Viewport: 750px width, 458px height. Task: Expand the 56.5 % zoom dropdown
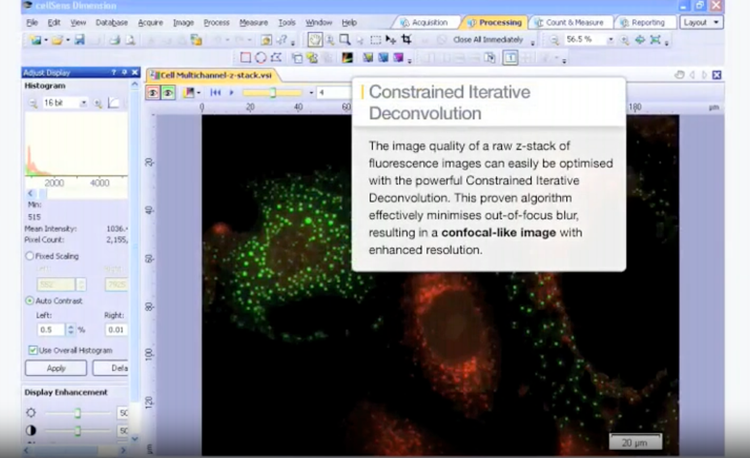point(613,40)
